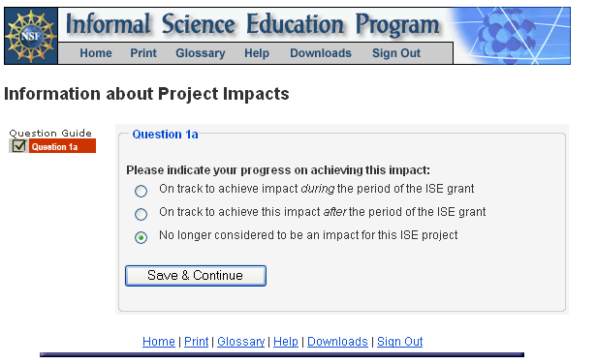The height and width of the screenshot is (364, 597).
Task: Select 'On track during the period' radio option
Action: click(x=141, y=191)
